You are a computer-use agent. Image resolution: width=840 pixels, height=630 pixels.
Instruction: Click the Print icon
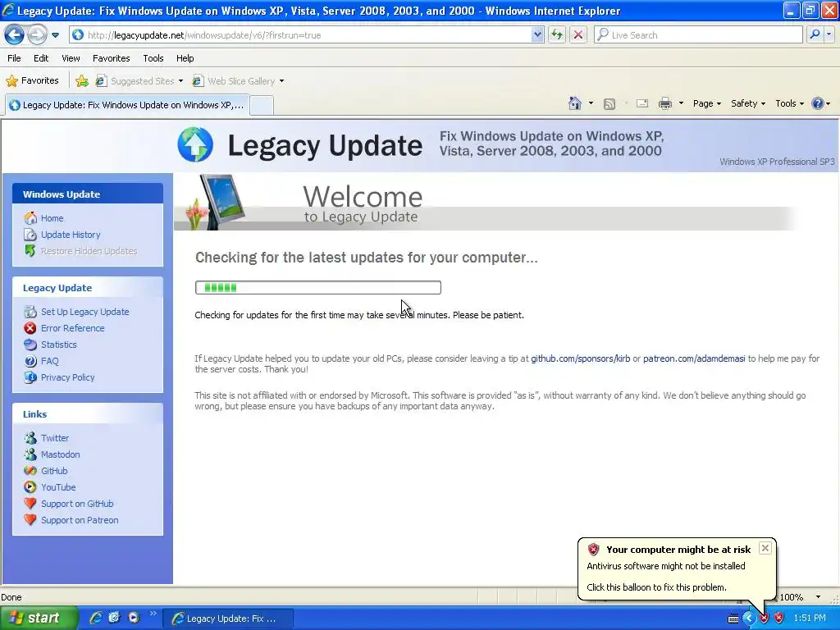pos(664,103)
